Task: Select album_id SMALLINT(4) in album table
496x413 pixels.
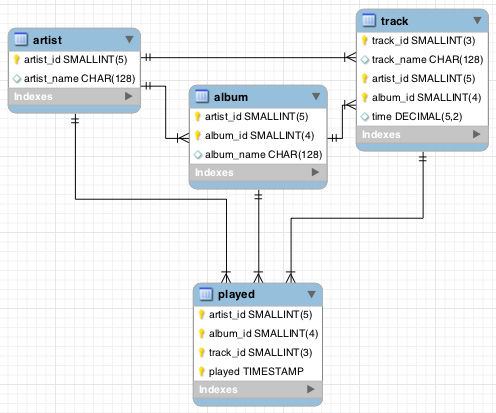Action: point(260,135)
